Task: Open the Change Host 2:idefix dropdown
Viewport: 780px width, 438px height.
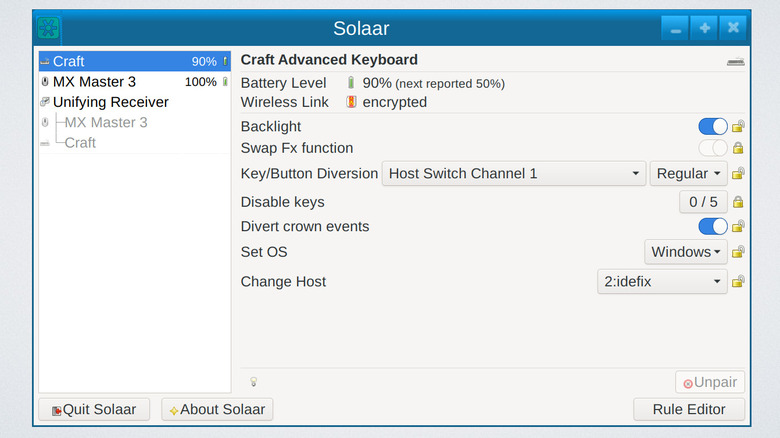Action: point(662,282)
